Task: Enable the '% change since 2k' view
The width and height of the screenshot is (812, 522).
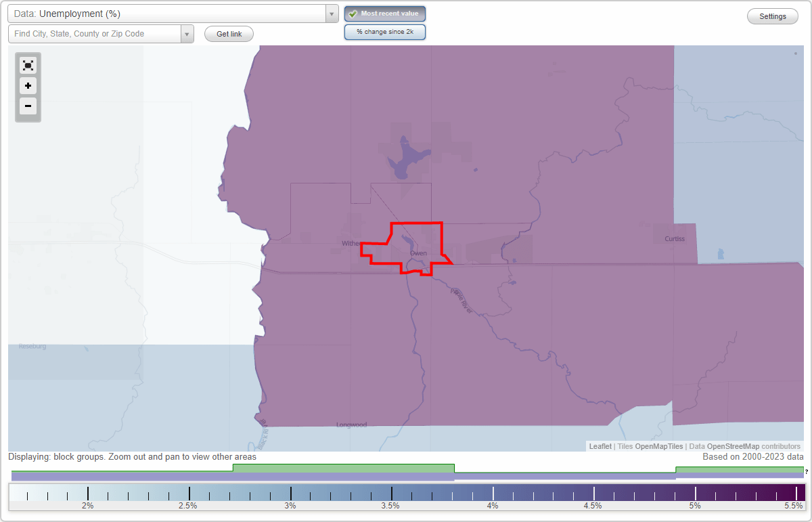Action: coord(385,31)
